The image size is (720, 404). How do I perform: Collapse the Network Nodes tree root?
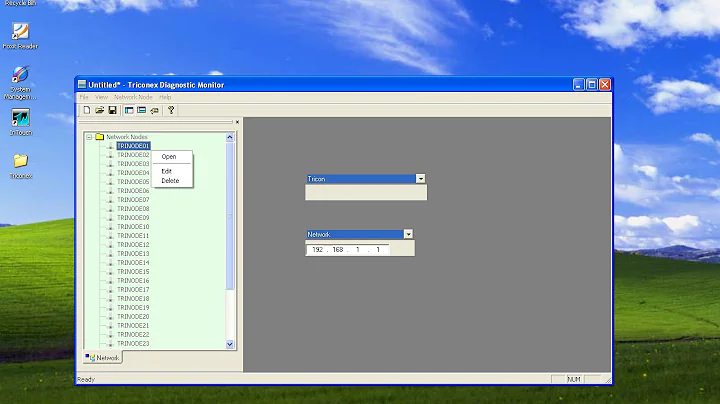[x=90, y=137]
